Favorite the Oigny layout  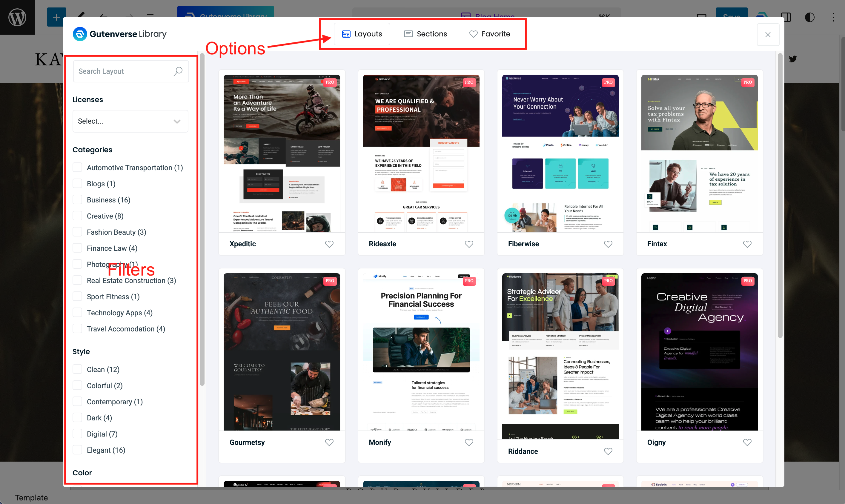coord(747,442)
